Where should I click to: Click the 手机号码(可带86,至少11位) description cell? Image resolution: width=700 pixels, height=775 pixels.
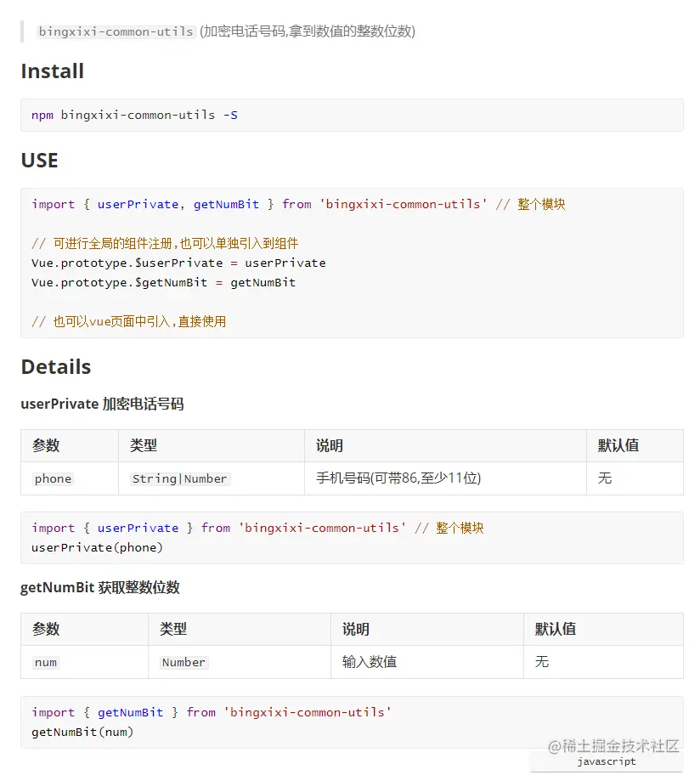click(398, 478)
